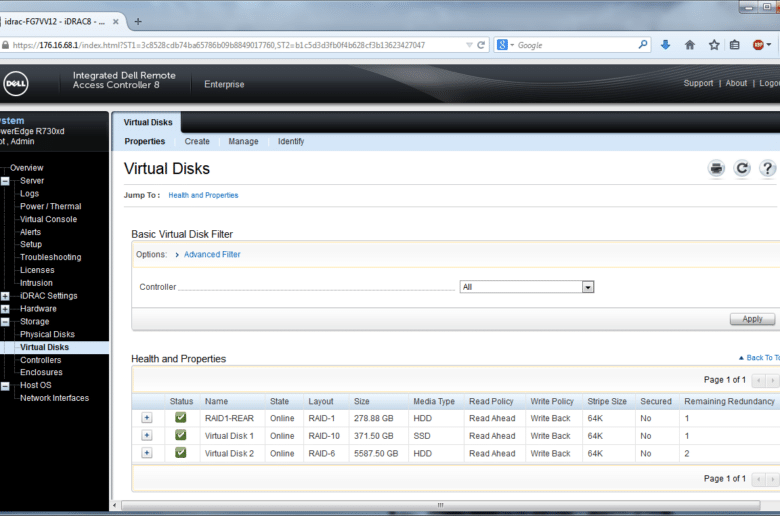Image resolution: width=780 pixels, height=516 pixels.
Task: Open Logs in the navigation tree
Action: click(x=29, y=194)
